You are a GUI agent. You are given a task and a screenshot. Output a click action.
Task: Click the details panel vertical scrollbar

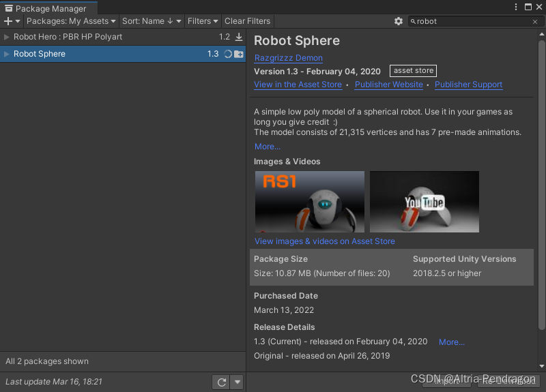[541, 185]
